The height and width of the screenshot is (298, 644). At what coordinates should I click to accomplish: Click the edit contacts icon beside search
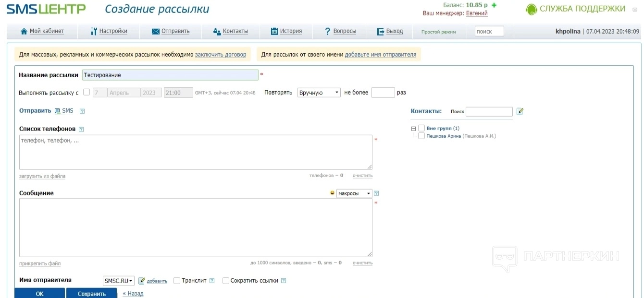click(520, 111)
